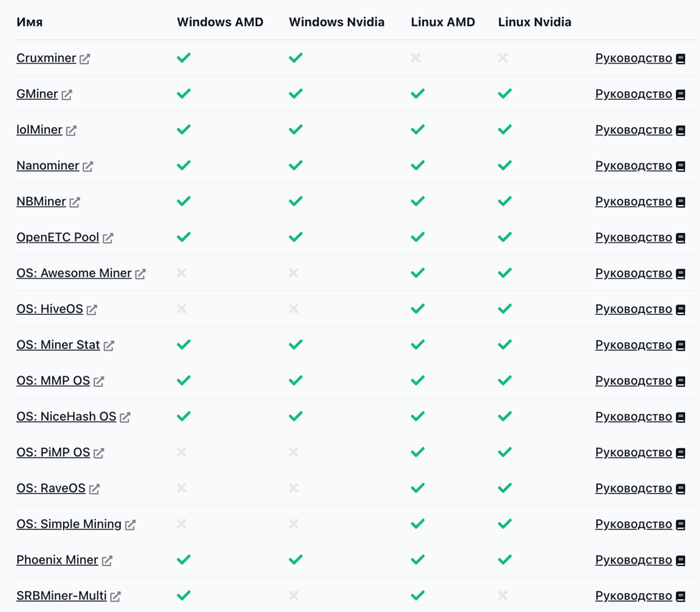Viewport: 700px width, 612px height.
Task: Click book icon in OS: MMP OS row
Action: 680,381
